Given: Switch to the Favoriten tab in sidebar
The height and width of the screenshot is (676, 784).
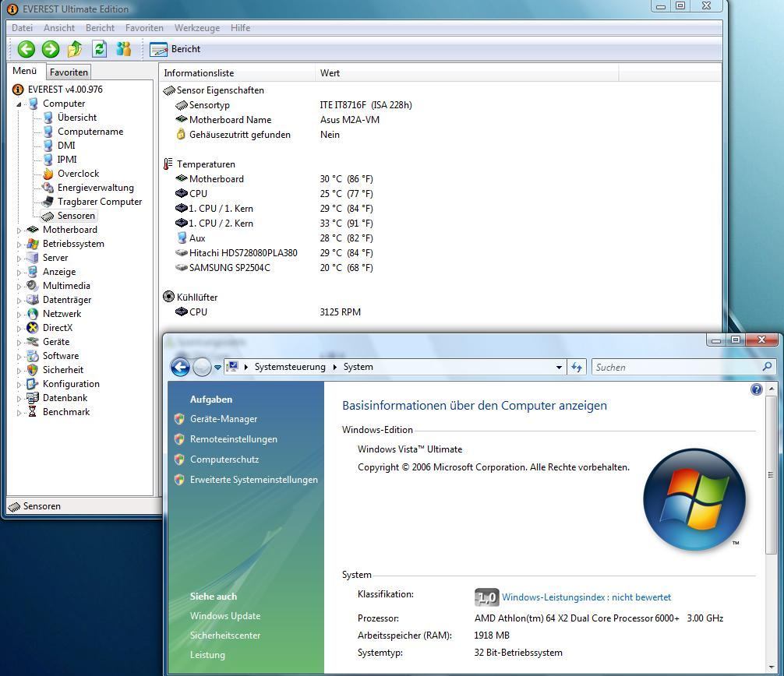Looking at the screenshot, I should click(x=69, y=72).
